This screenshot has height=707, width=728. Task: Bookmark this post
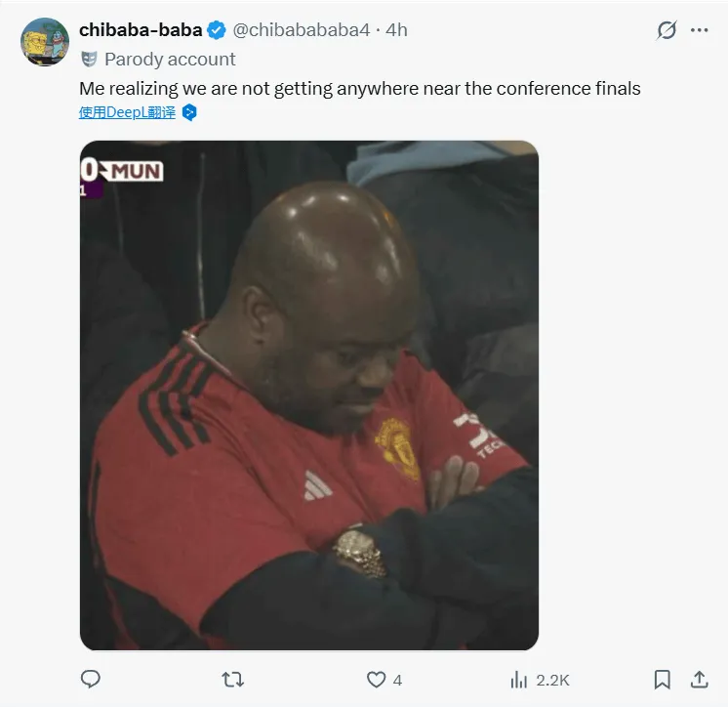[x=662, y=680]
